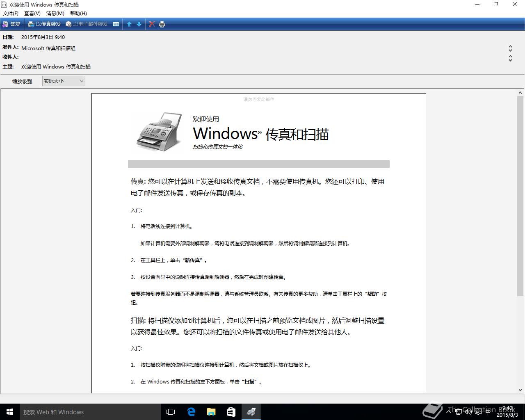The image size is (525, 420).
Task: Click sender 'Microsoft 传真和扫描组' text
Action: point(48,48)
